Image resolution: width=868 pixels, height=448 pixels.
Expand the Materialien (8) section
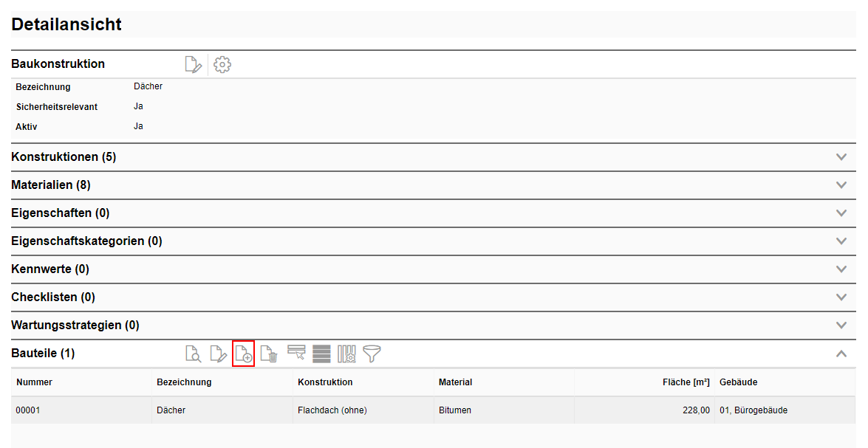[841, 185]
